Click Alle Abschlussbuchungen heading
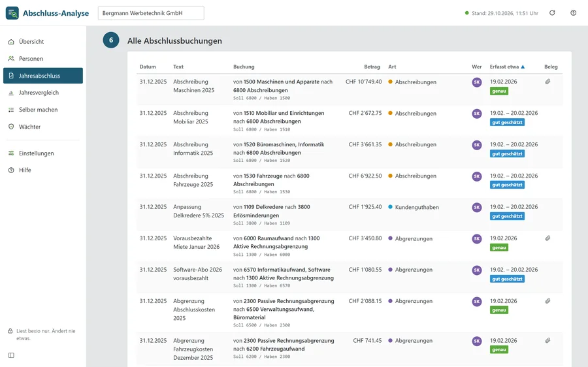The width and height of the screenshot is (588, 367). click(174, 41)
